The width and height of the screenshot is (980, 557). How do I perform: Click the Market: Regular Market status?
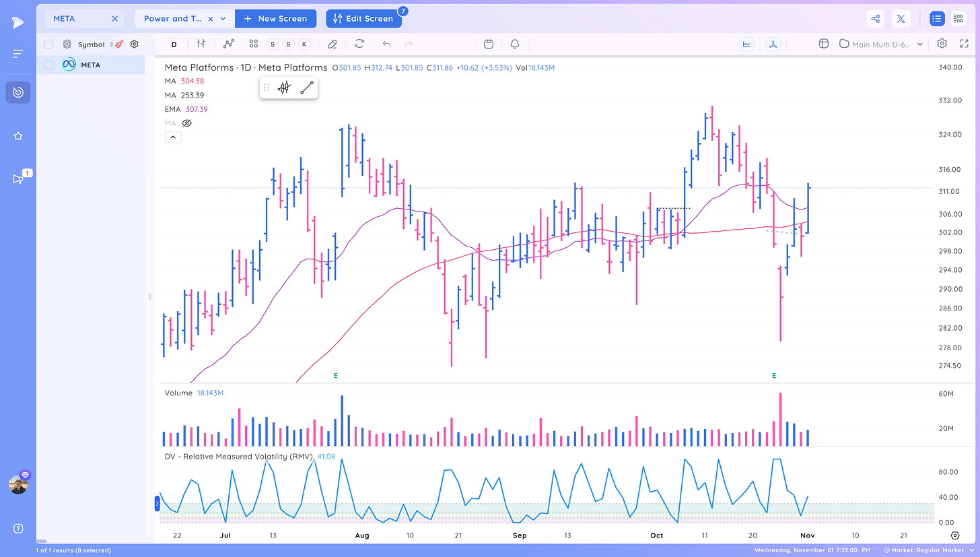click(x=928, y=550)
